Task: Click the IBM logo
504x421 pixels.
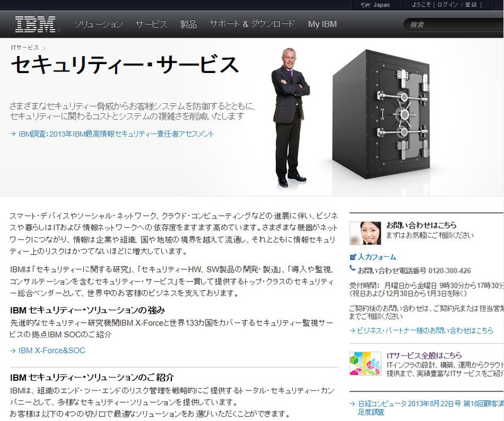Action: click(x=35, y=24)
